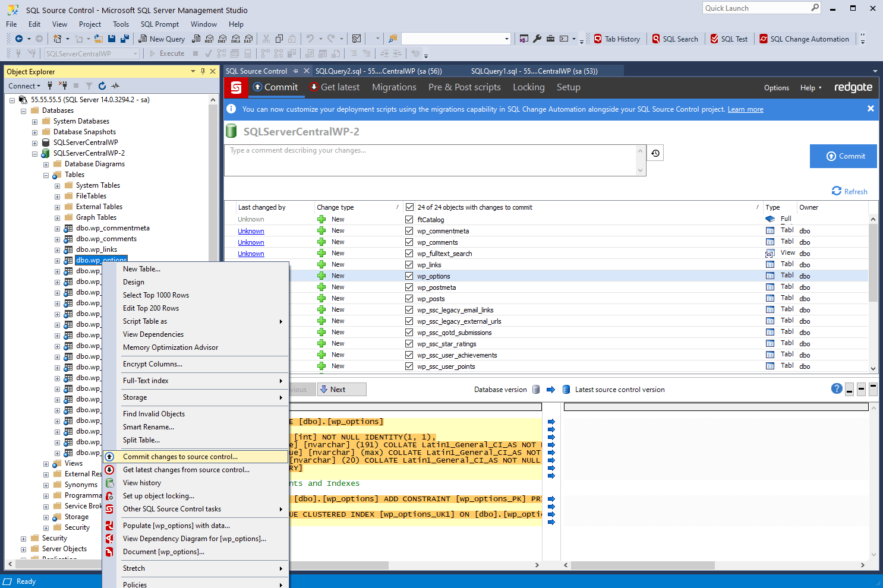Open the 'Learn more' link
The width and height of the screenshot is (883, 588).
[x=745, y=109]
